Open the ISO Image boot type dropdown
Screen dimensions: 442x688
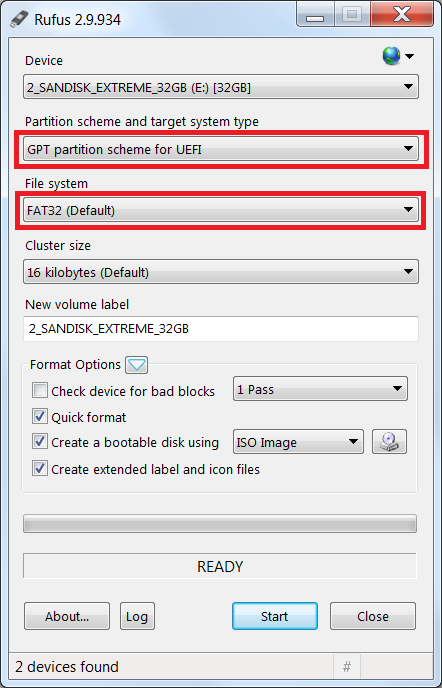[298, 442]
